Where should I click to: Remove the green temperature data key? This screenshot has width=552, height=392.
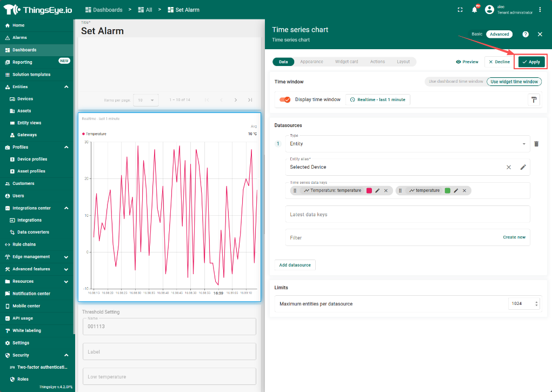[x=464, y=190]
